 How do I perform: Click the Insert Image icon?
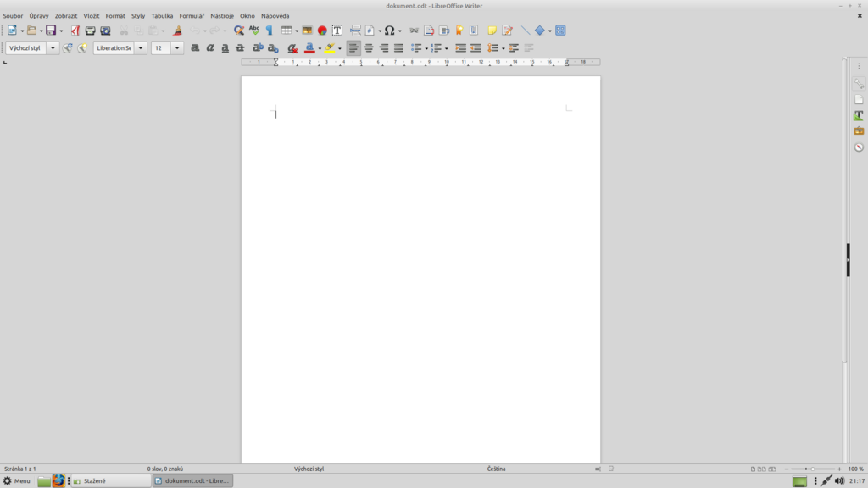(307, 30)
